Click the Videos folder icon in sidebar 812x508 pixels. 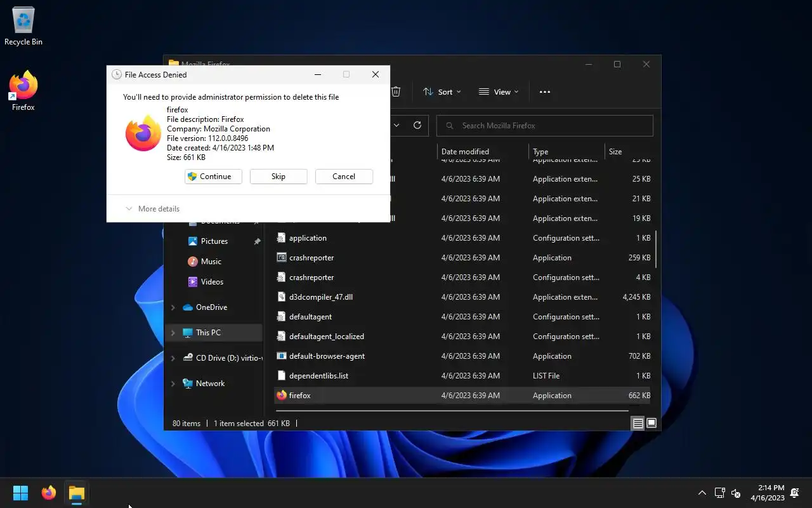pos(193,282)
